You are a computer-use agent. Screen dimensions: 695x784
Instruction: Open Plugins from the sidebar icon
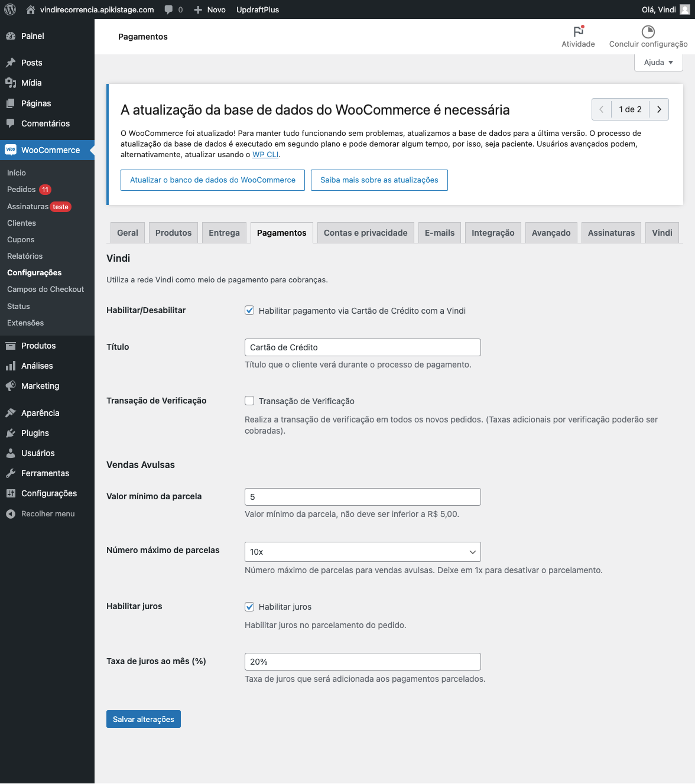[x=11, y=433]
